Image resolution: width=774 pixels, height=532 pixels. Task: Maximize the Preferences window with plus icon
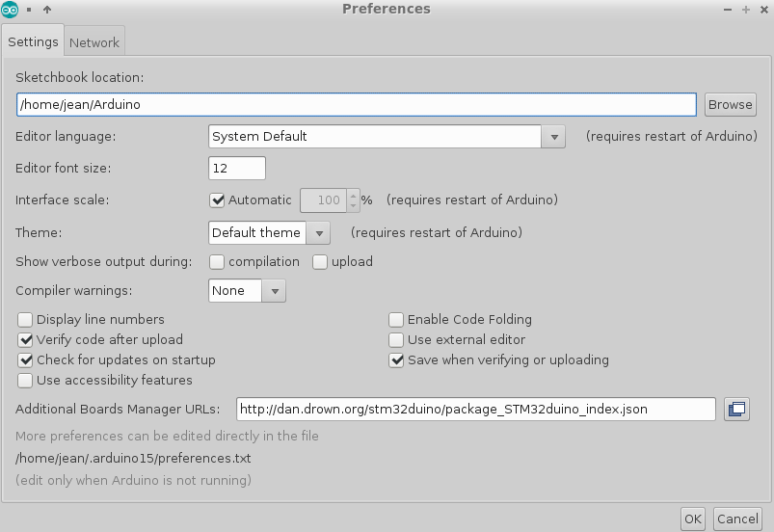click(x=746, y=10)
